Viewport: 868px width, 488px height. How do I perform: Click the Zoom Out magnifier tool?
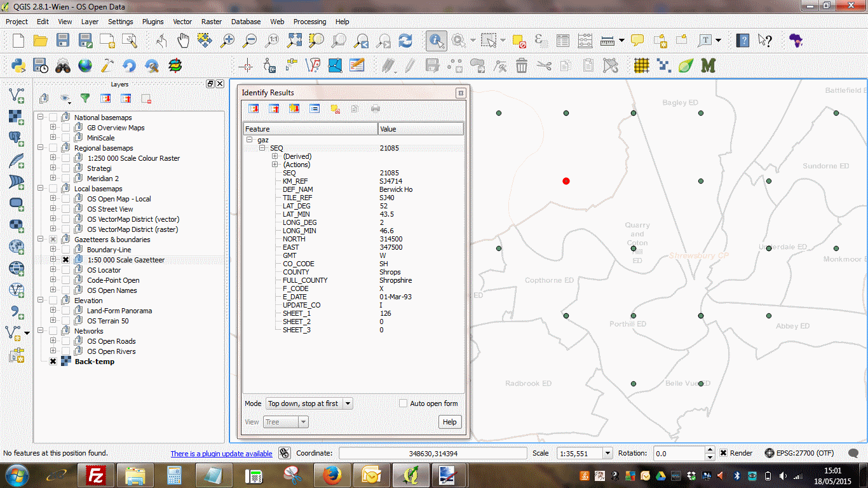click(250, 41)
